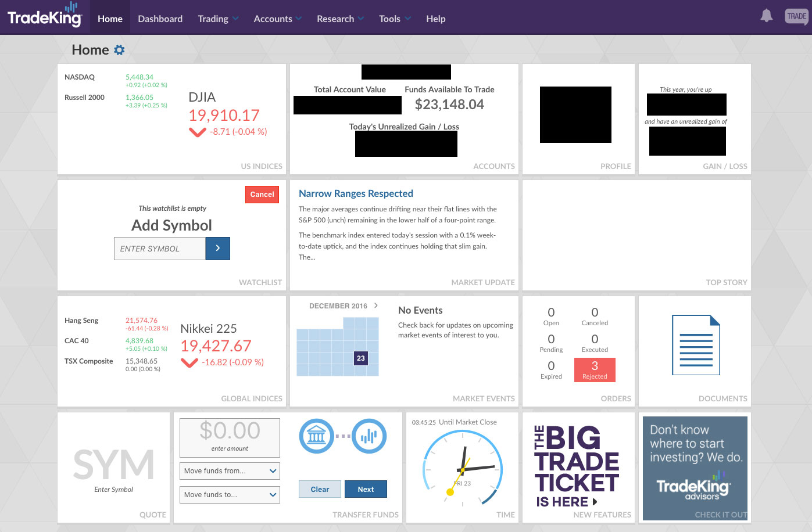Click the Clear transfer button
Screen dimensions: 812x532
pos(320,489)
